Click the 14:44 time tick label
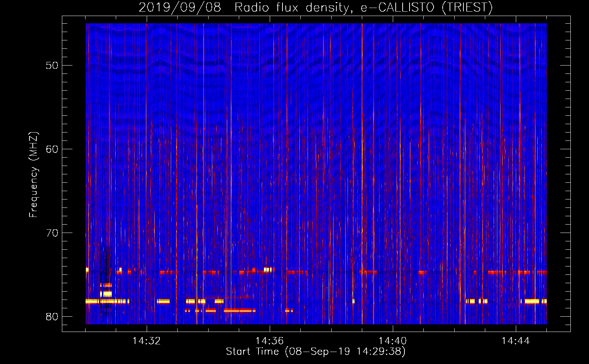Screen dimensions: 589x364 coord(516,341)
